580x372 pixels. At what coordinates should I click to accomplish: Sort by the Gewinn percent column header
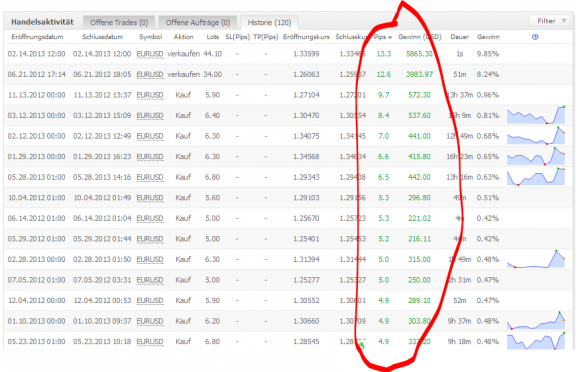[x=488, y=37]
